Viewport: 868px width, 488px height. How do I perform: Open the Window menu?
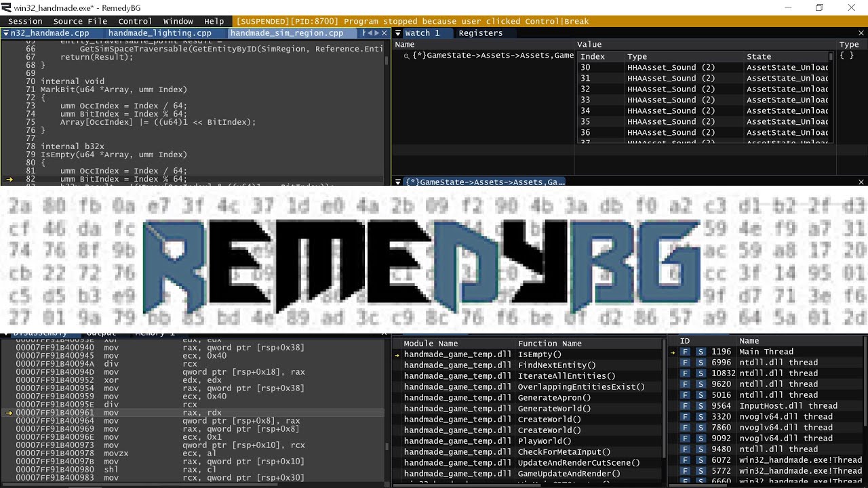[x=178, y=21]
